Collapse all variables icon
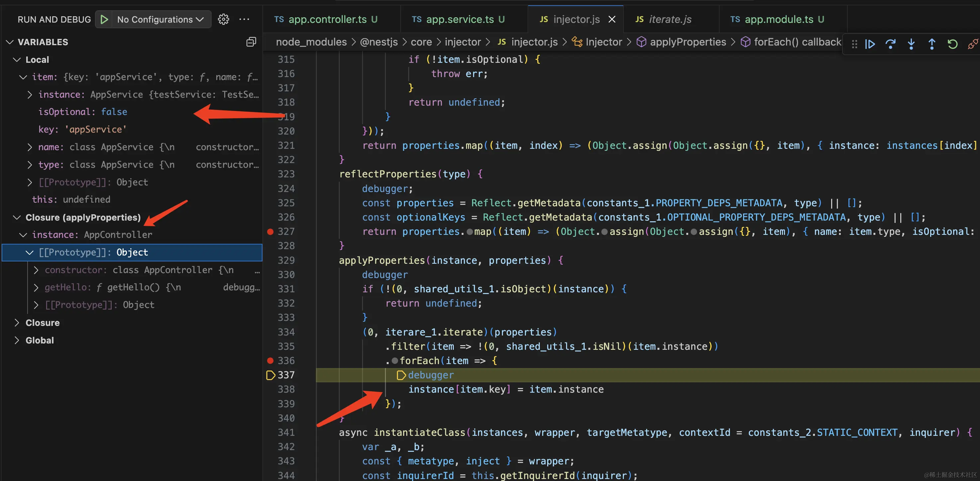This screenshot has width=980, height=481. [251, 42]
